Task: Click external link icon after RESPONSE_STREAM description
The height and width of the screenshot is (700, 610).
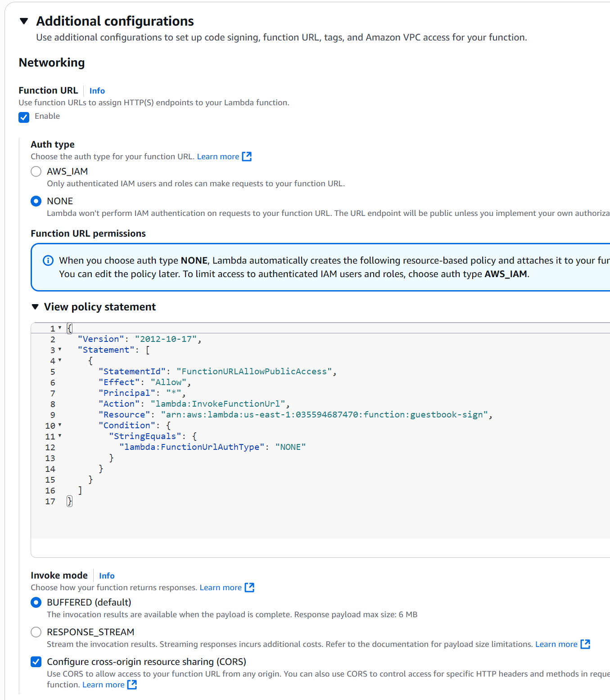Action: [585, 644]
